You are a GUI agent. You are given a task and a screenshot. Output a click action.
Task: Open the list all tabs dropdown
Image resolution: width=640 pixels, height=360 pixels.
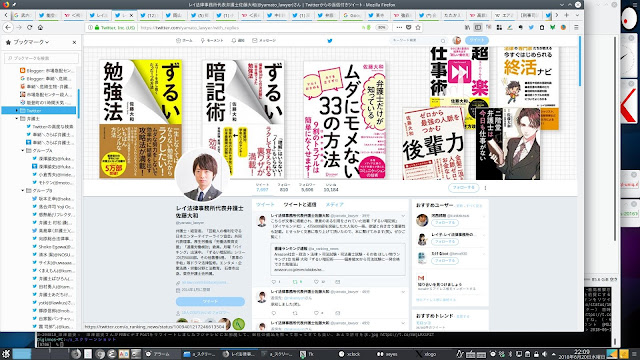click(577, 15)
